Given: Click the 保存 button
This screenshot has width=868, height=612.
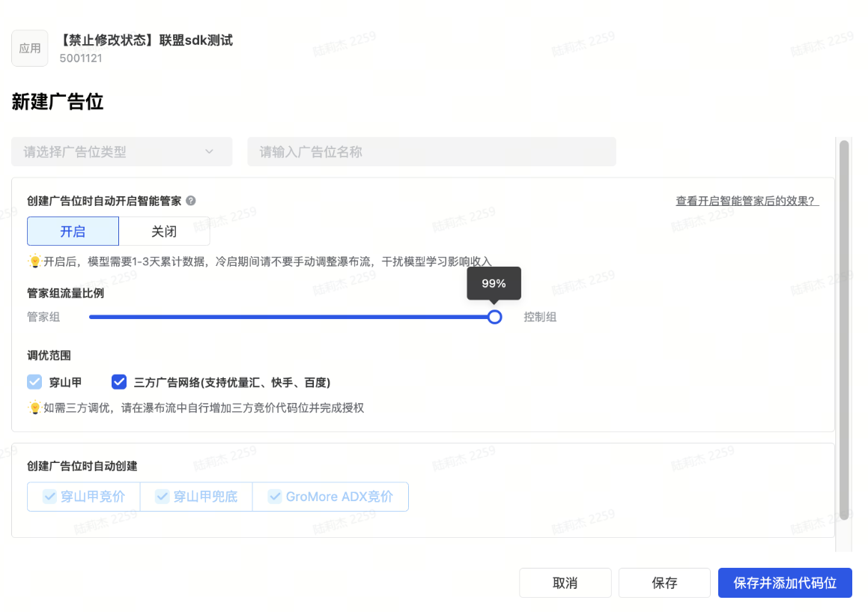Looking at the screenshot, I should (x=664, y=583).
